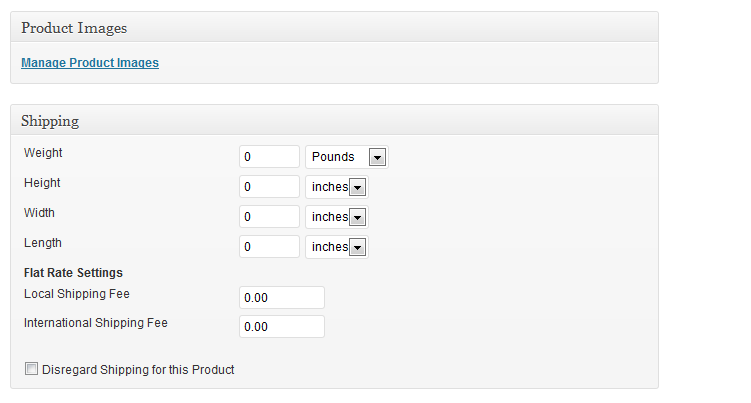Click the Disregard Shipping for this Product label
The height and width of the screenshot is (403, 751).
(x=138, y=370)
